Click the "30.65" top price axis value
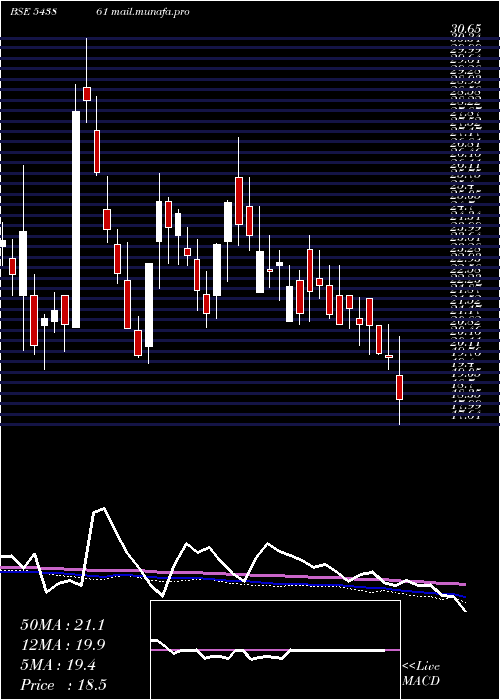 coord(465,29)
